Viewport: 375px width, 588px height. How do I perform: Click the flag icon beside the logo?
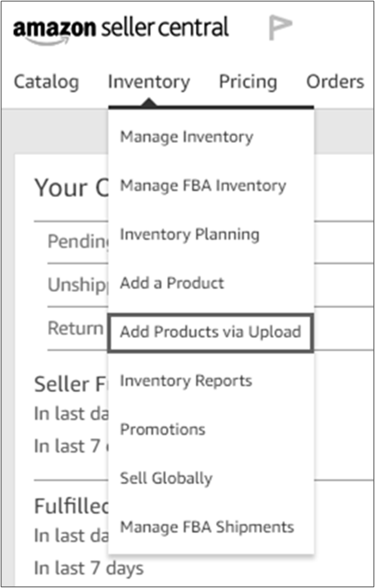[280, 27]
